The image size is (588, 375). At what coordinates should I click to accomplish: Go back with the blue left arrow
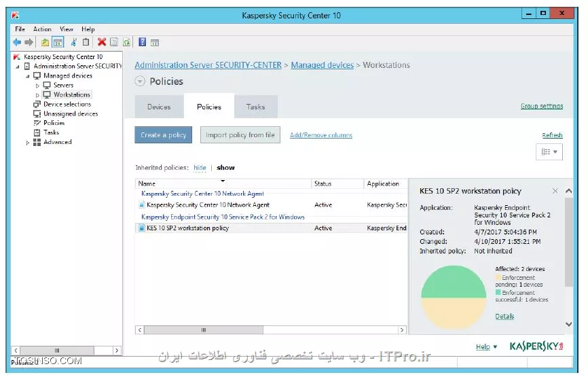[17, 42]
